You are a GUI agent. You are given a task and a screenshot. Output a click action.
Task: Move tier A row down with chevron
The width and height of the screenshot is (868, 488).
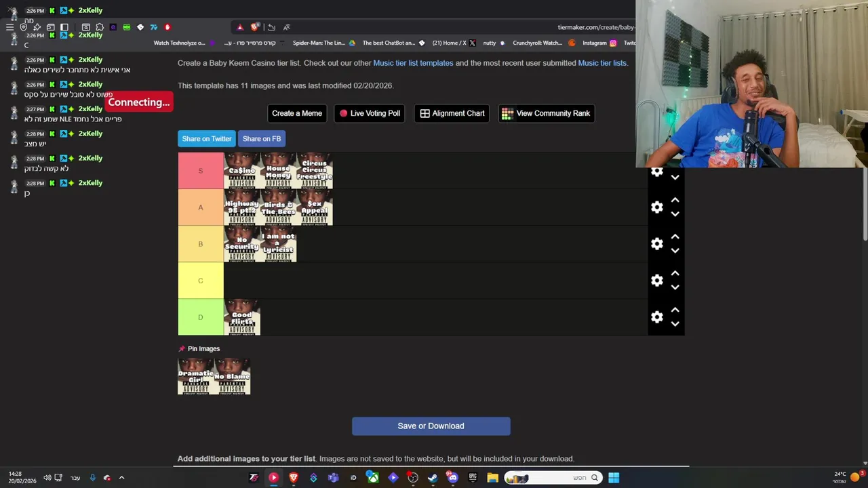675,214
